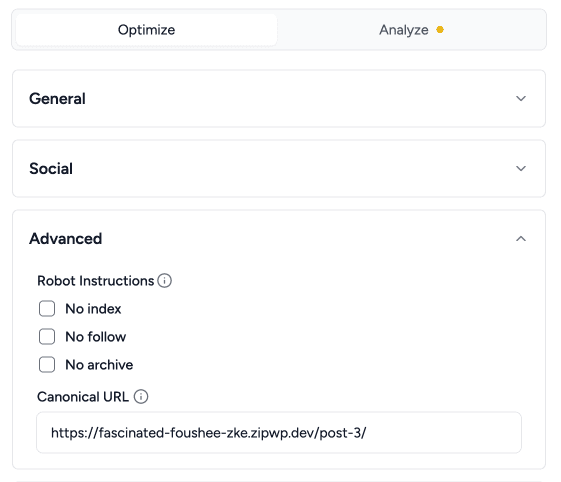Click the General section heading
Viewport: 561px width, 482px height.
pyautogui.click(x=57, y=98)
